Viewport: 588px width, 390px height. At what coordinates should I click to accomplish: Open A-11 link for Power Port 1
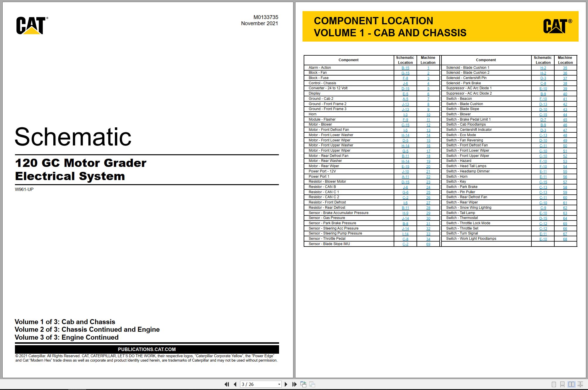point(405,177)
